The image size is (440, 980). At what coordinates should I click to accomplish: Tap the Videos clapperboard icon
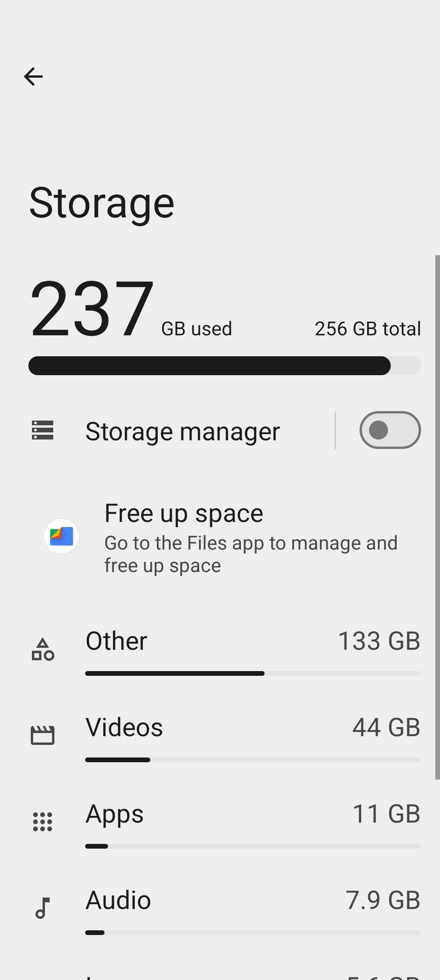coord(43,735)
